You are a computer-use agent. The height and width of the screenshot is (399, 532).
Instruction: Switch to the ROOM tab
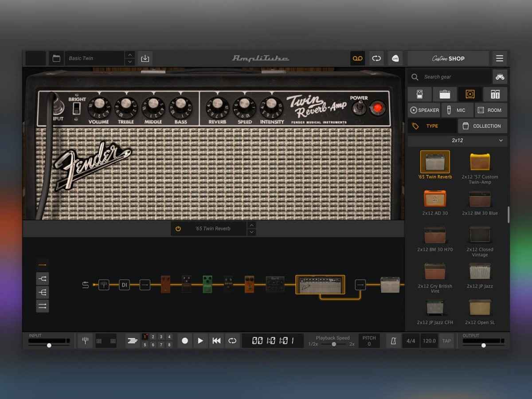point(490,110)
